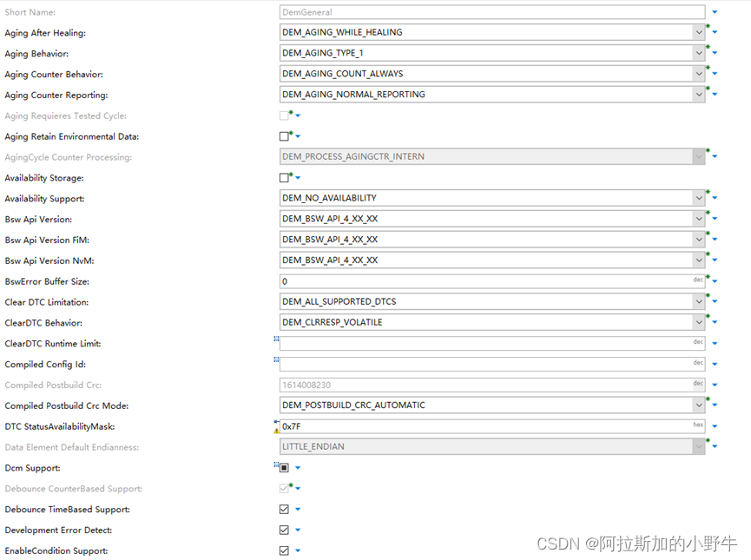Open blue arrow menu for EnableCondition Support
The width and height of the screenshot is (751, 560).
point(298,551)
